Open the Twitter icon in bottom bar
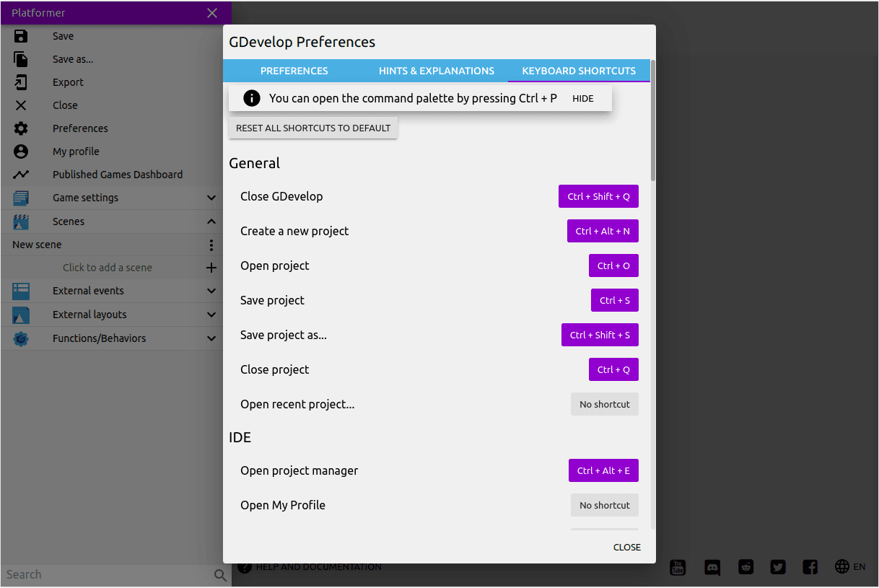 pos(778,567)
